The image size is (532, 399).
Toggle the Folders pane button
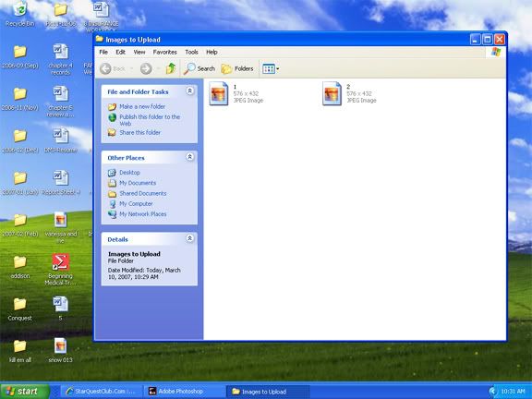pos(237,68)
